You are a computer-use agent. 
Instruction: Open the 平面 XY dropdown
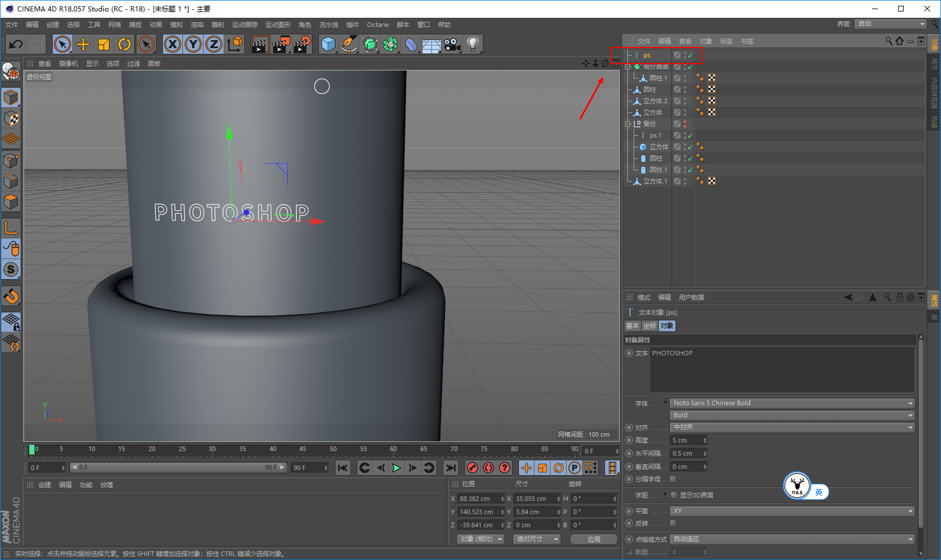pyautogui.click(x=792, y=511)
